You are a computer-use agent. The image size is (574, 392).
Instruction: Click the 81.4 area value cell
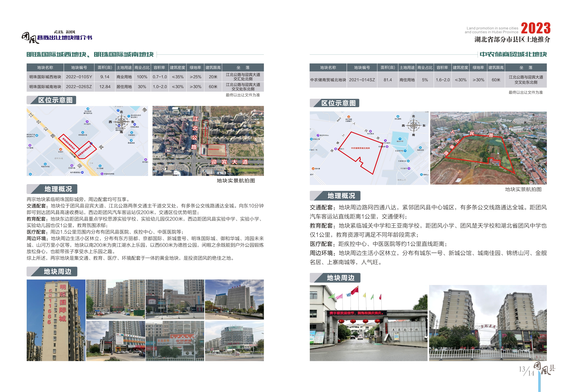tap(388, 80)
